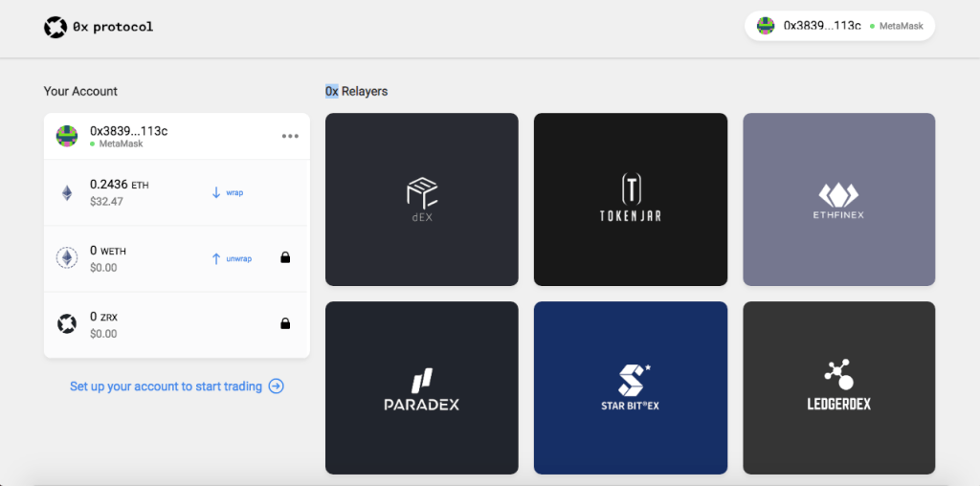980x486 pixels.
Task: Select the WETH token circled icon
Action: coord(67,258)
